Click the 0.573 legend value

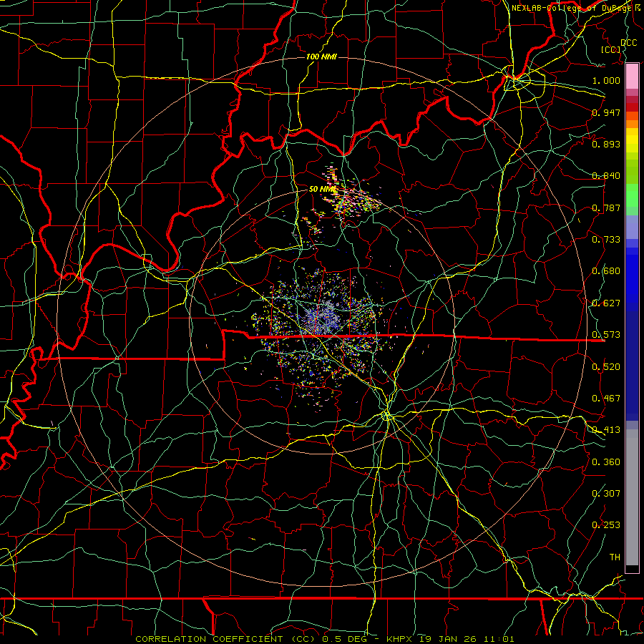click(606, 335)
